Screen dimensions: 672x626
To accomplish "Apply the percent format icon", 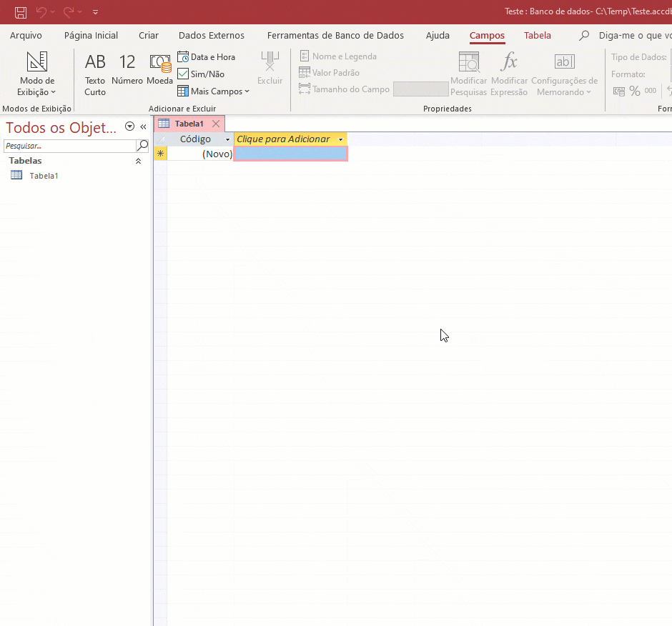I will (x=634, y=91).
